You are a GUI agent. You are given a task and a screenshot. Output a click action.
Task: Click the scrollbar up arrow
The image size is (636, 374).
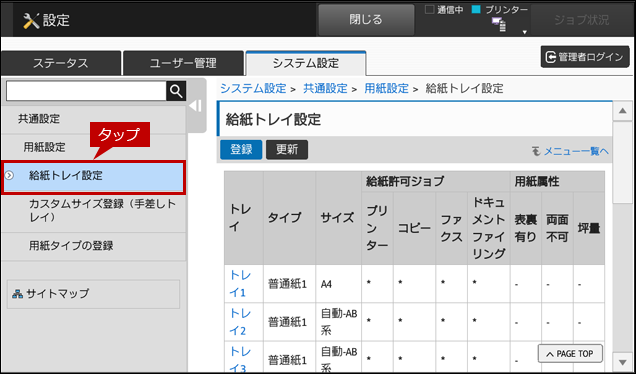click(x=623, y=112)
